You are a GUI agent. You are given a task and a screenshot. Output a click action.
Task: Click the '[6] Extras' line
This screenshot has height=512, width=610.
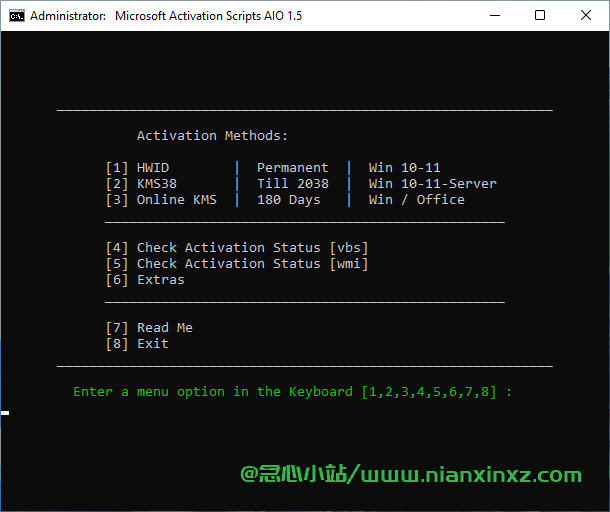[x=145, y=280]
